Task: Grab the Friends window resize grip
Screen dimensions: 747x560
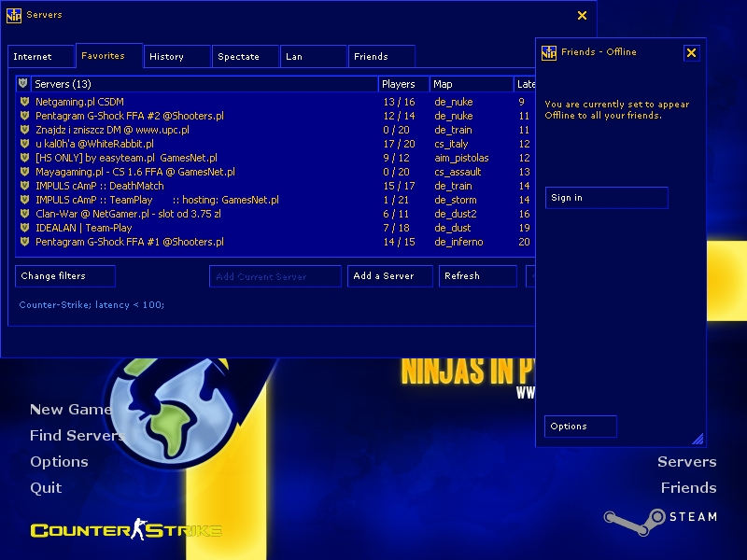Action: [x=698, y=439]
